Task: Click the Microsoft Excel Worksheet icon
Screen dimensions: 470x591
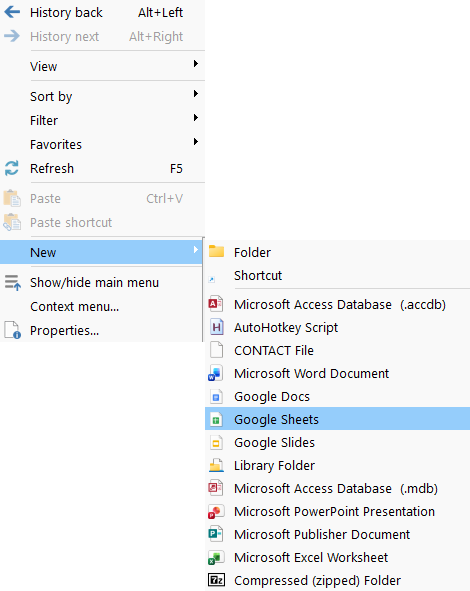Action: click(216, 557)
